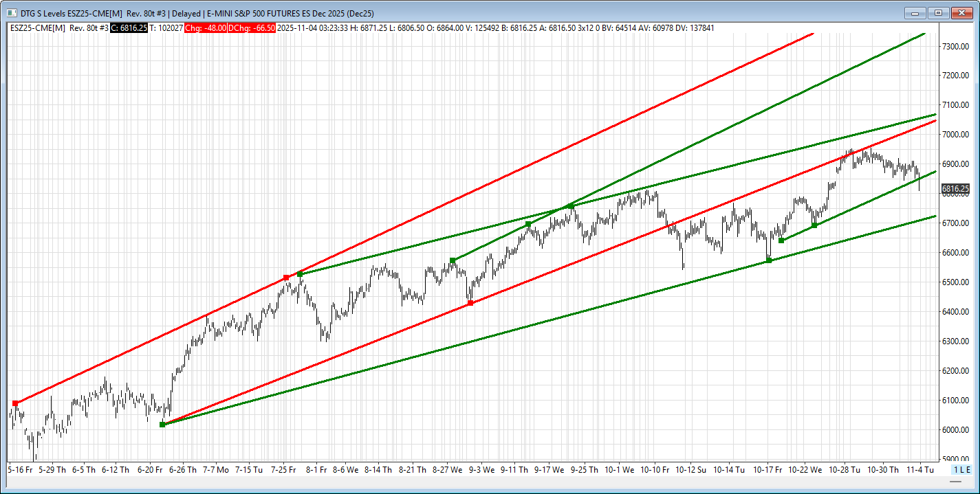Select the green anchor square near 6-20 Fr
The image size is (980, 494).
click(162, 425)
